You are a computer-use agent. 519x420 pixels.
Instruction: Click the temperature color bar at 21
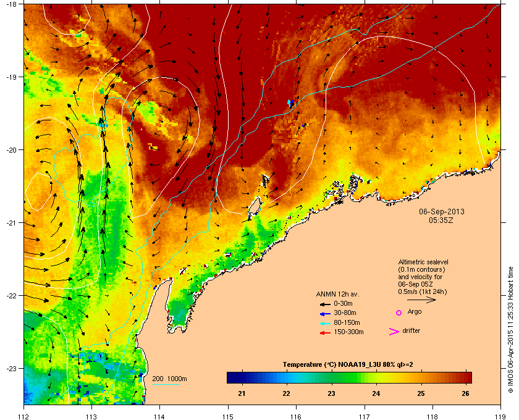pos(242,377)
